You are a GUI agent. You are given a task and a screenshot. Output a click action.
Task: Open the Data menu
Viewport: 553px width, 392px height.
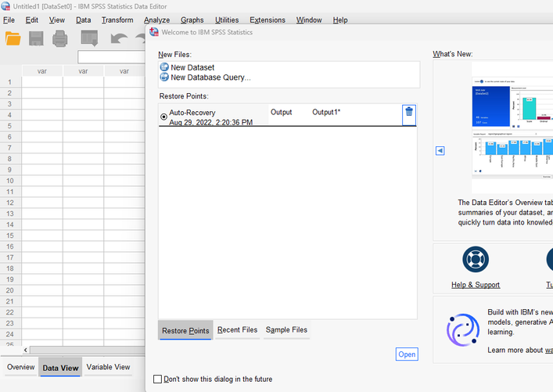(83, 20)
